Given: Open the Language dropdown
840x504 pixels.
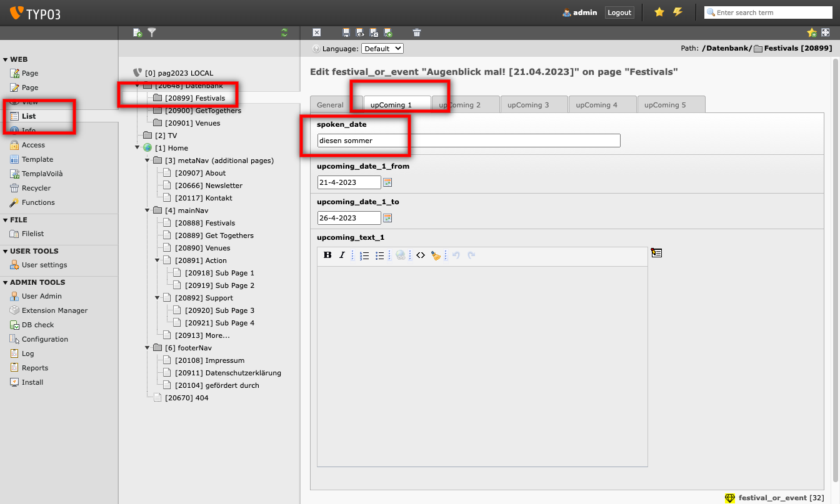Looking at the screenshot, I should click(382, 49).
